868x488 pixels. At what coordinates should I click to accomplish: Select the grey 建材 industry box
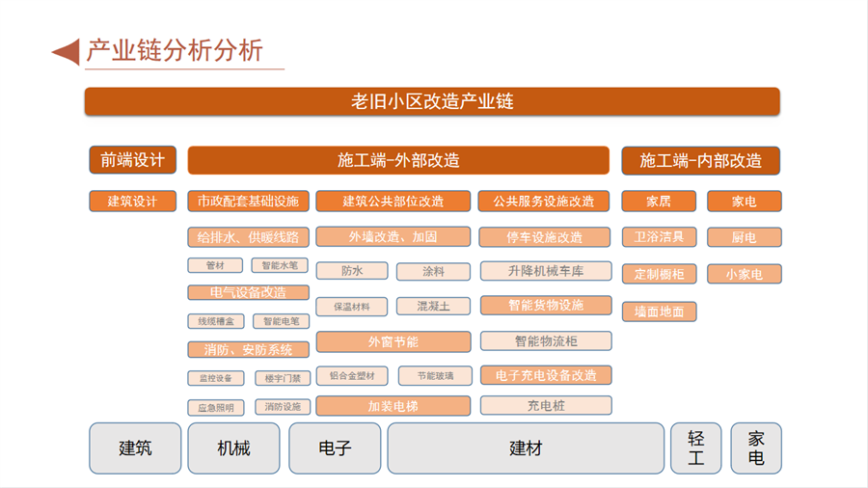click(526, 448)
